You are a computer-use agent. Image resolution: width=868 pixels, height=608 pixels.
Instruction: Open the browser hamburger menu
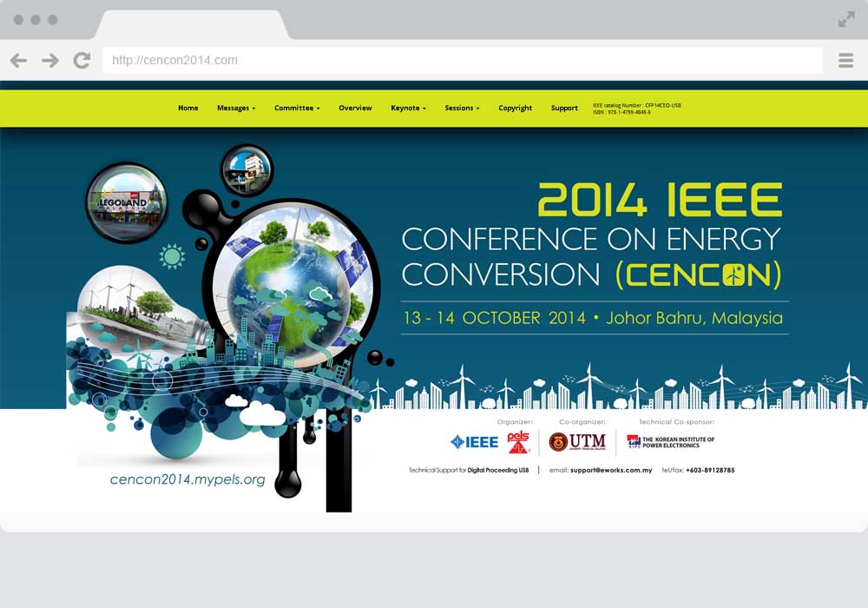[845, 60]
